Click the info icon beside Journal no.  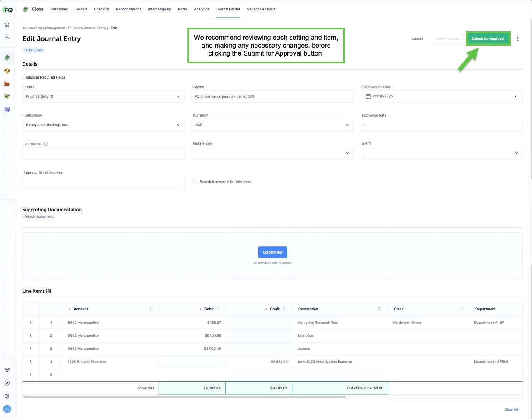point(46,144)
